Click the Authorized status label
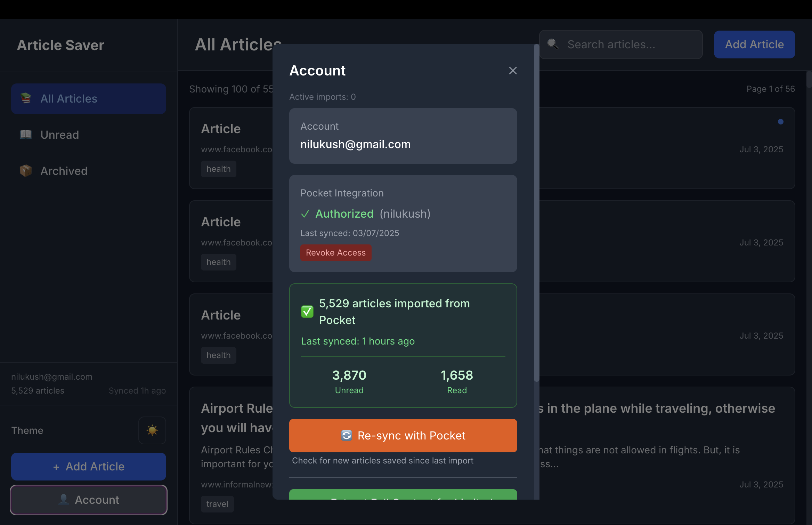 [344, 214]
